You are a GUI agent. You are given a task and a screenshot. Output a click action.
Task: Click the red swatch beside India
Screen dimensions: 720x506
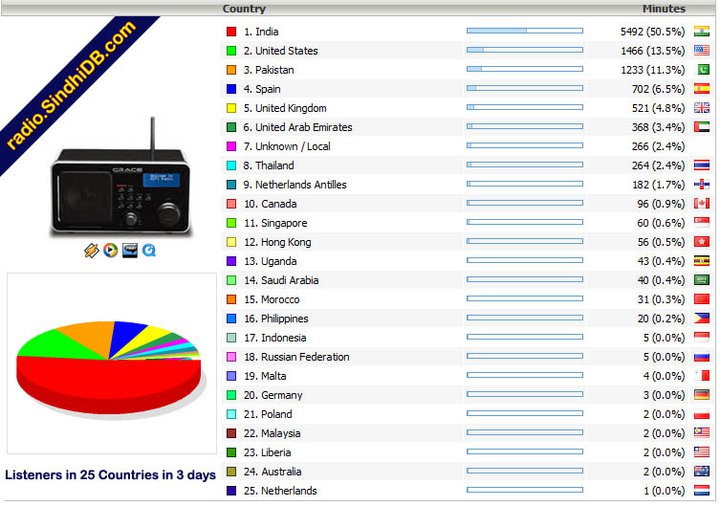point(231,32)
